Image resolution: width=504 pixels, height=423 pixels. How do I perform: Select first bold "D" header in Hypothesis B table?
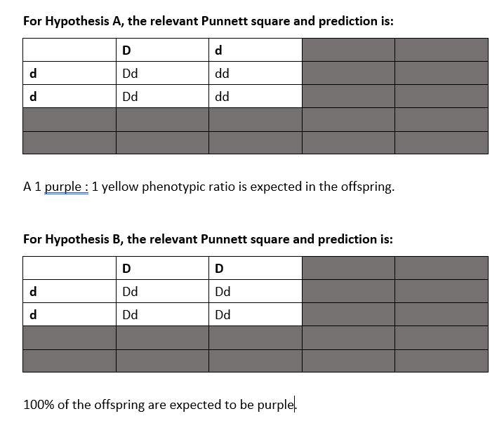(162, 268)
